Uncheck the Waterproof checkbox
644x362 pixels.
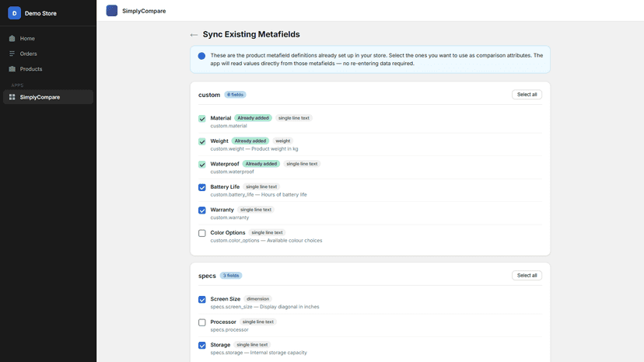point(202,165)
